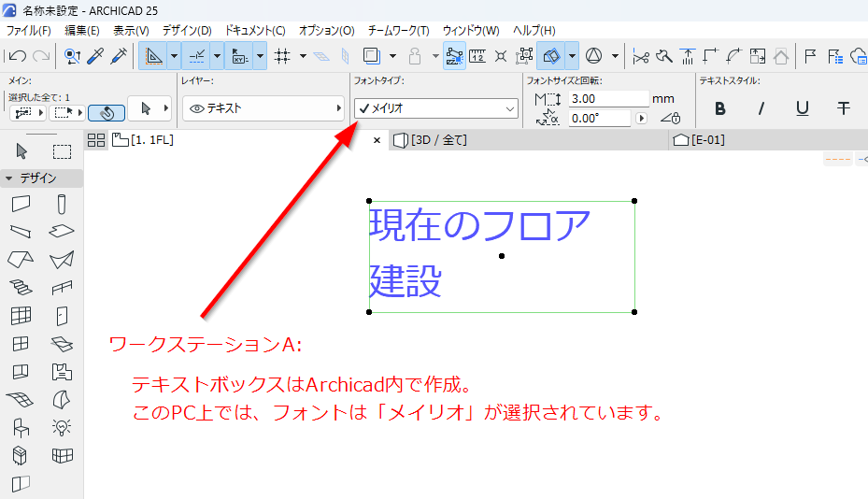Collapse the デザイン toolbox section
The image size is (868, 499).
(x=8, y=178)
